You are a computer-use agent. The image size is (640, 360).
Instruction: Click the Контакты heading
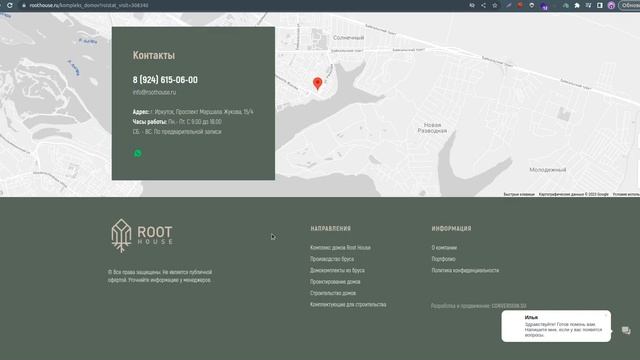(154, 55)
